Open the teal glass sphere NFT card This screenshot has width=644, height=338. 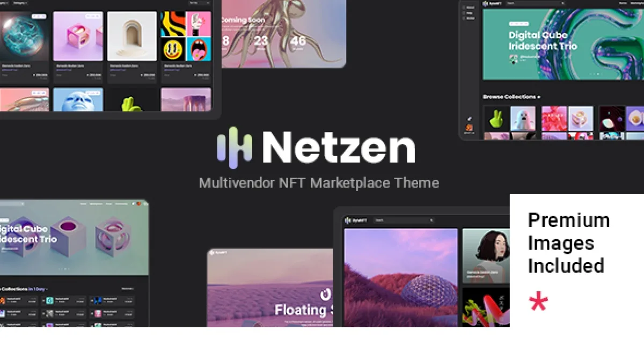(x=24, y=47)
